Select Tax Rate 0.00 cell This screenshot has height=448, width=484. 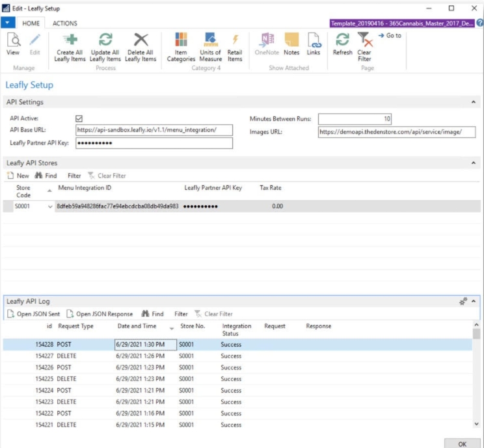[x=277, y=206]
